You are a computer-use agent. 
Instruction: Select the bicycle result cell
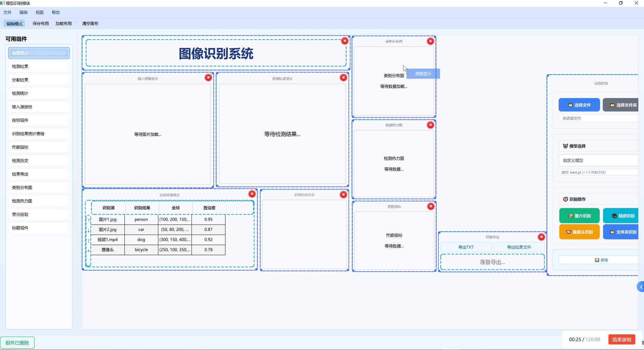(141, 250)
